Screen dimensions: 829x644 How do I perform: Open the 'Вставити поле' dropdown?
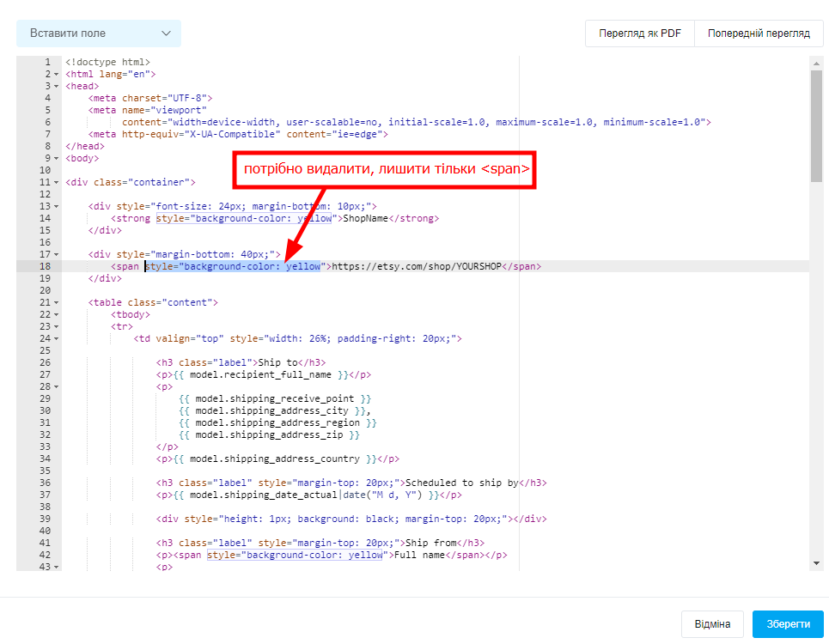point(98,33)
